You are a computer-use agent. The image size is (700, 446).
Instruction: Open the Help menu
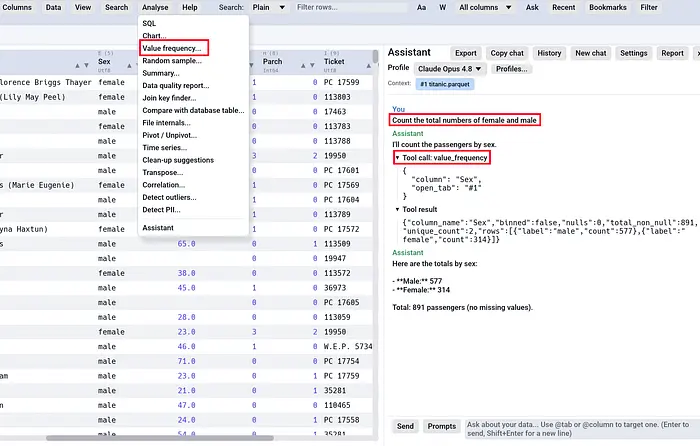pos(190,7)
